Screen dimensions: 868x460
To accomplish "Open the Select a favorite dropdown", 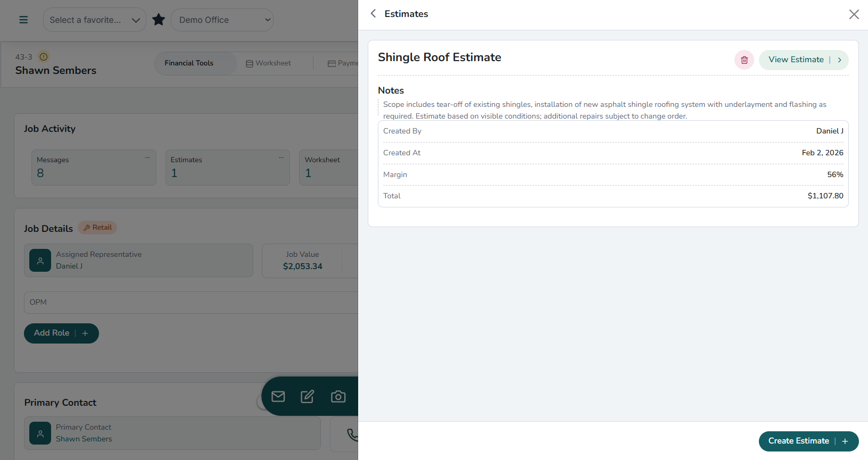I will coord(94,20).
